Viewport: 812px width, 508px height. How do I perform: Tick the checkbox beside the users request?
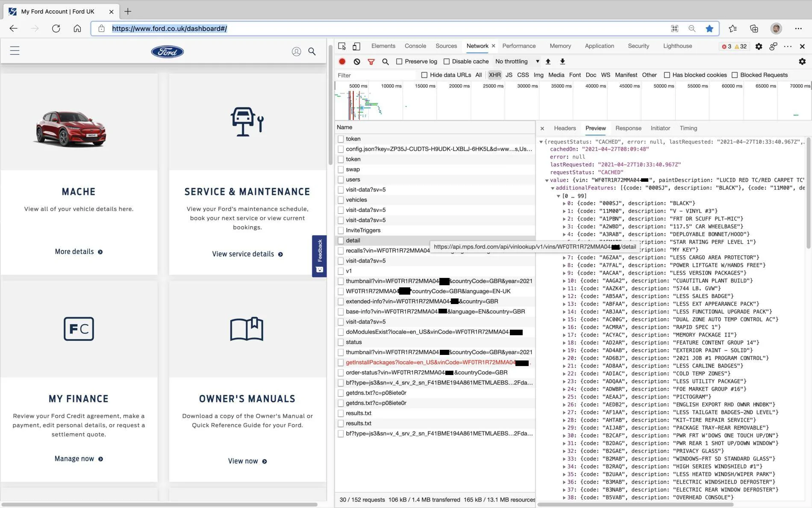[x=341, y=180]
